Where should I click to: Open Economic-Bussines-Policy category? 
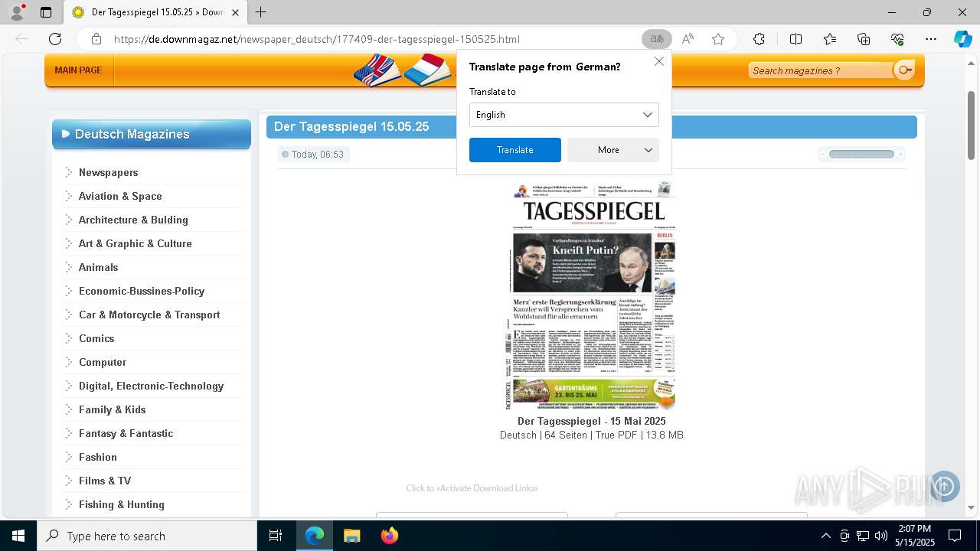pos(142,291)
